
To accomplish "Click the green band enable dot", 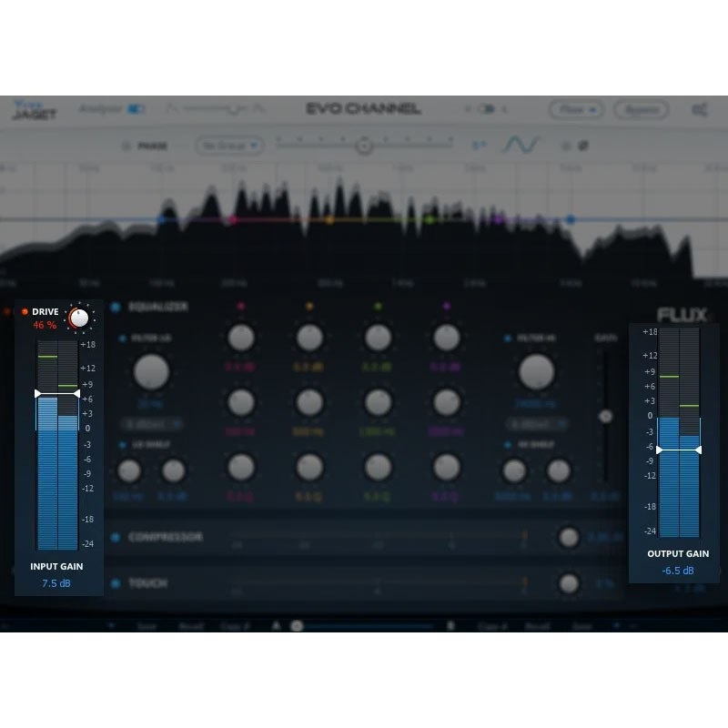I will pos(378,306).
